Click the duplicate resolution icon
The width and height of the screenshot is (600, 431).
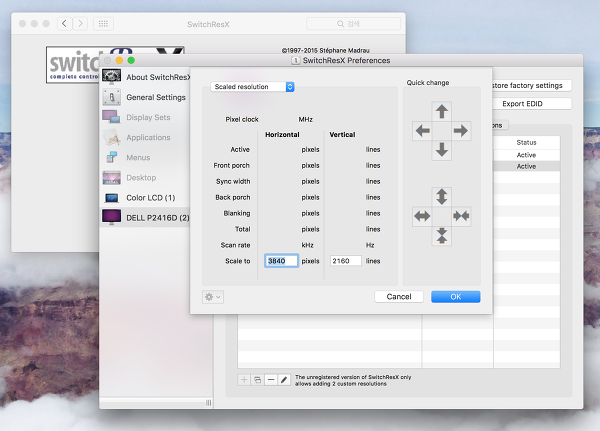pyautogui.click(x=258, y=380)
